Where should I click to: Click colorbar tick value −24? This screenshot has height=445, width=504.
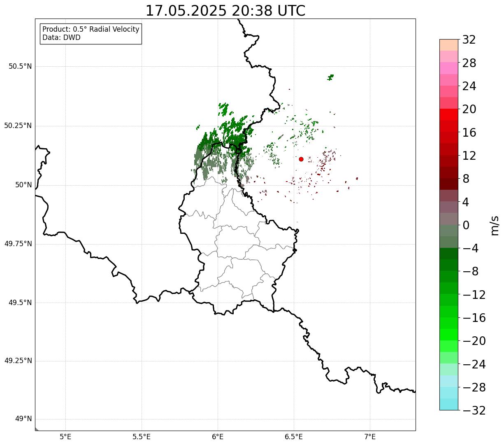474,364
